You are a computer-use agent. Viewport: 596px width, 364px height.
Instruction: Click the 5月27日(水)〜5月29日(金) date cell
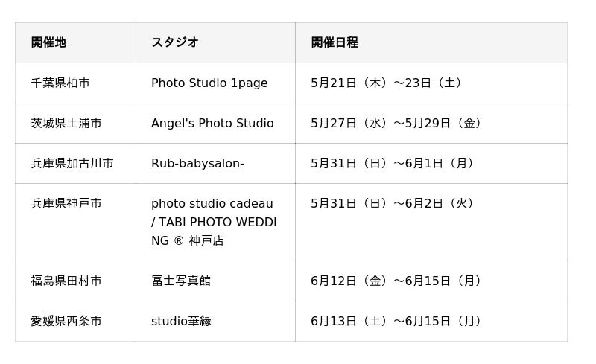coord(398,123)
